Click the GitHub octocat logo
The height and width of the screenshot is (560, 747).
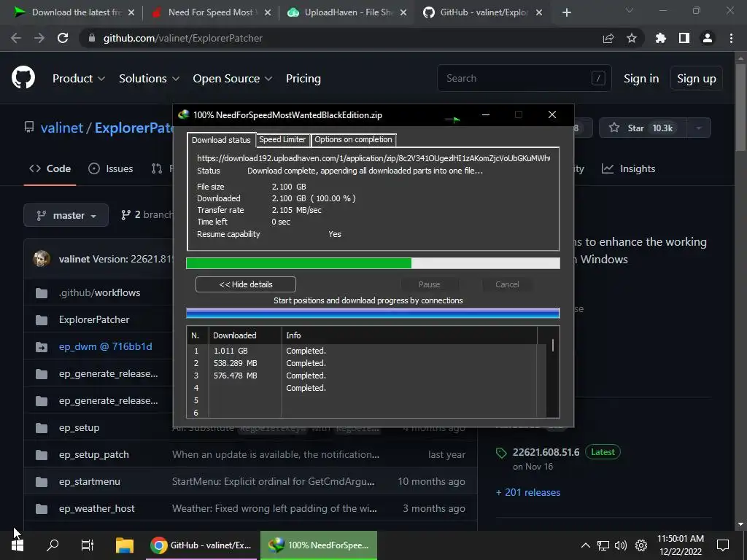coord(23,78)
